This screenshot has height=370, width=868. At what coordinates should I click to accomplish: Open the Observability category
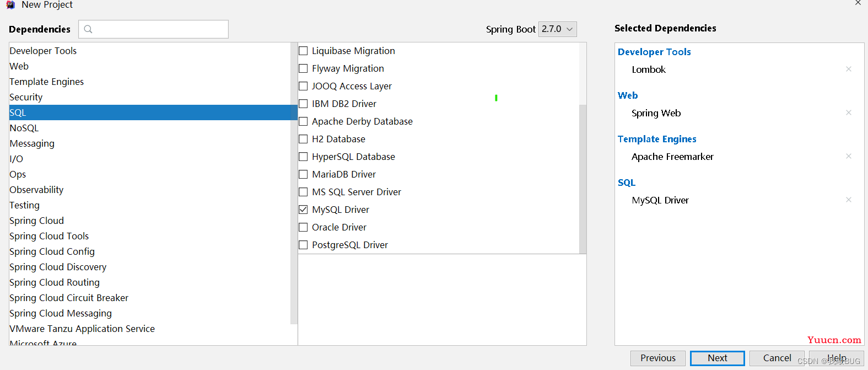click(x=150, y=190)
